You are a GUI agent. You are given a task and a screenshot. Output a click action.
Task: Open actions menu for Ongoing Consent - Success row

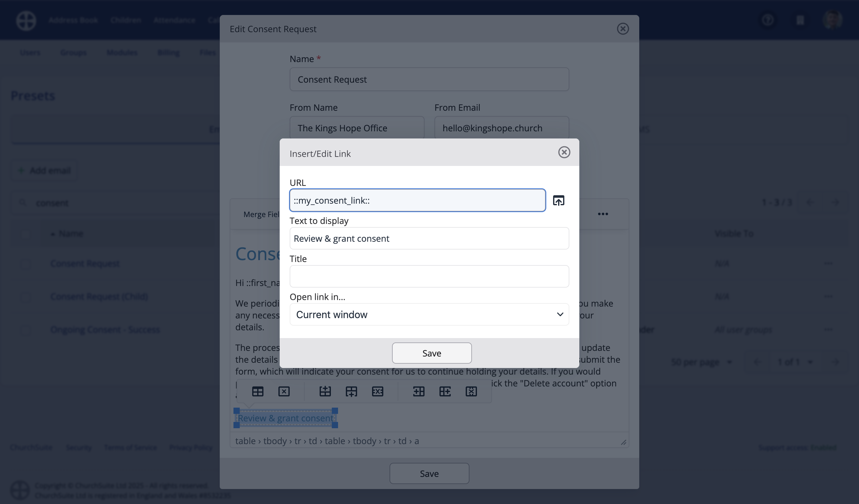(828, 329)
